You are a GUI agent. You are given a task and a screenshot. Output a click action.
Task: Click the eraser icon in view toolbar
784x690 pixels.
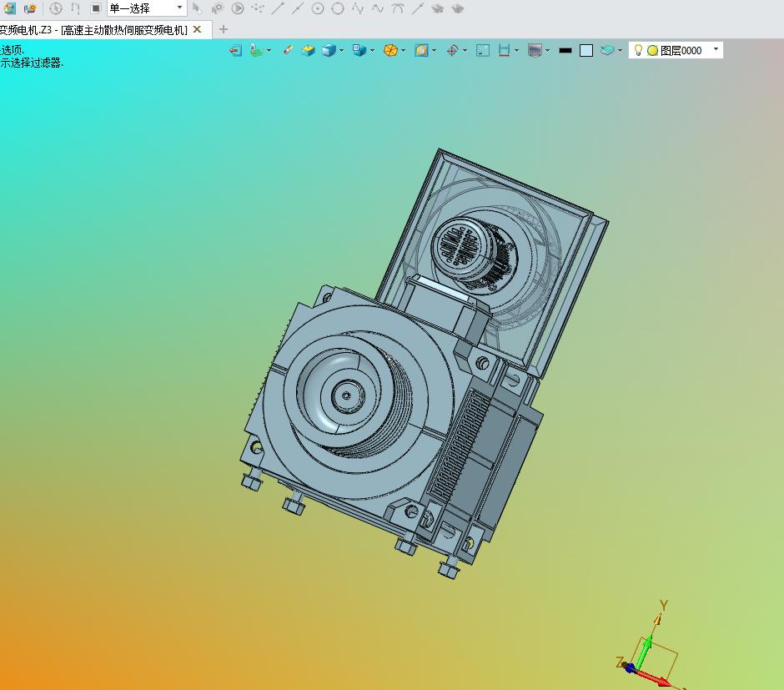click(x=288, y=50)
